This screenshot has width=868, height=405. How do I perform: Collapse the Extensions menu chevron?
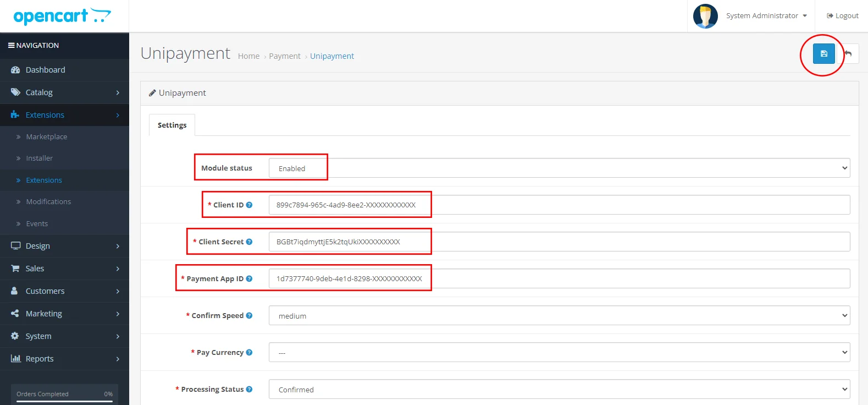pos(118,115)
